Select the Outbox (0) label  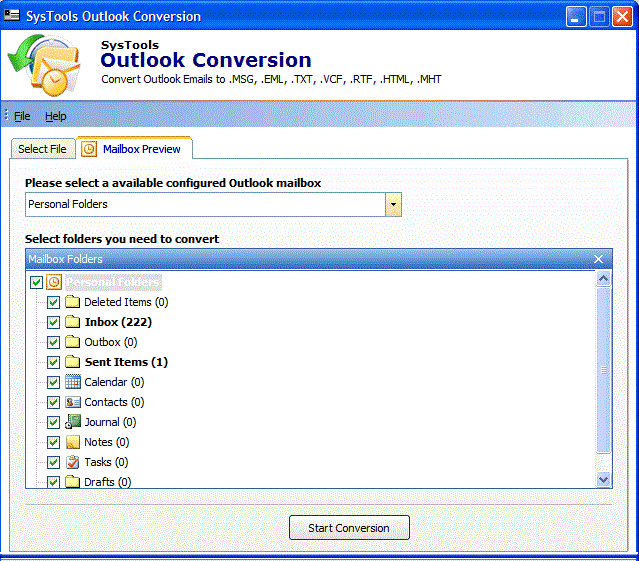[110, 342]
